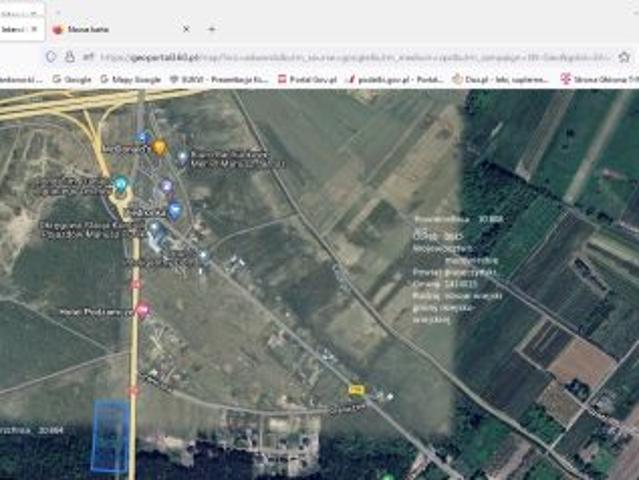
Task: Click the yellow road number sign on the map
Action: point(355,389)
